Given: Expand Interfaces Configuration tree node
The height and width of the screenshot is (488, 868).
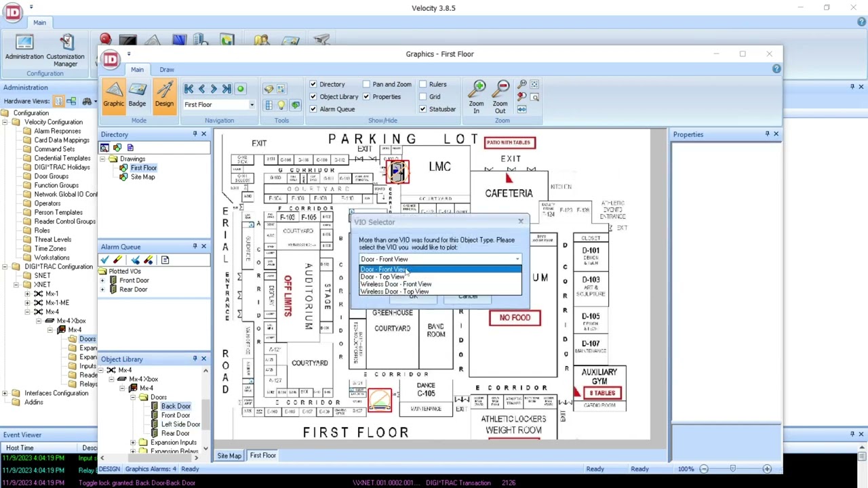Looking at the screenshot, I should pos(6,394).
